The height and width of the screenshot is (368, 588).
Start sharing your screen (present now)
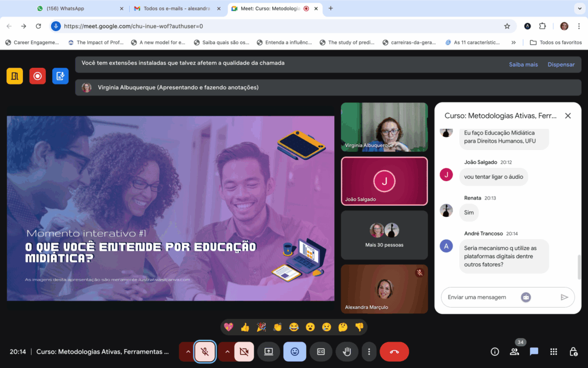tap(268, 351)
